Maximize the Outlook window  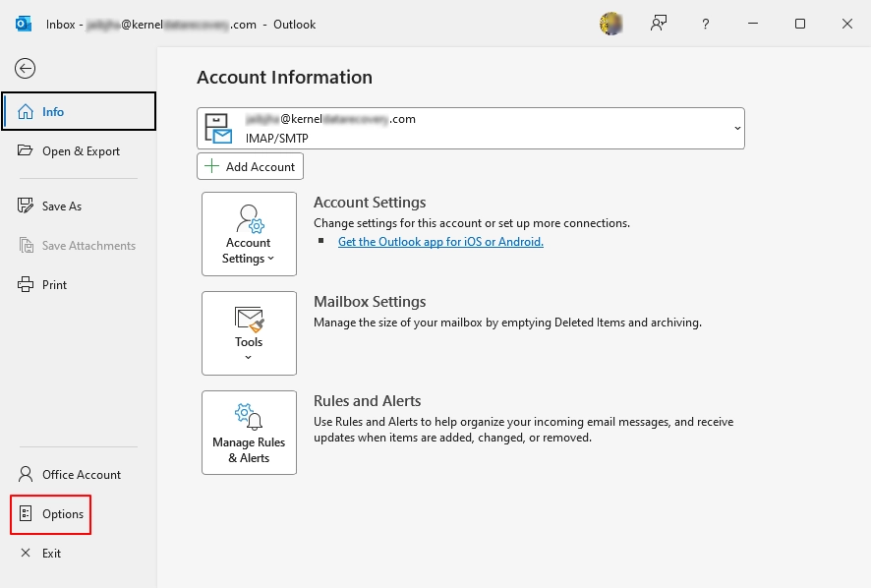(800, 24)
